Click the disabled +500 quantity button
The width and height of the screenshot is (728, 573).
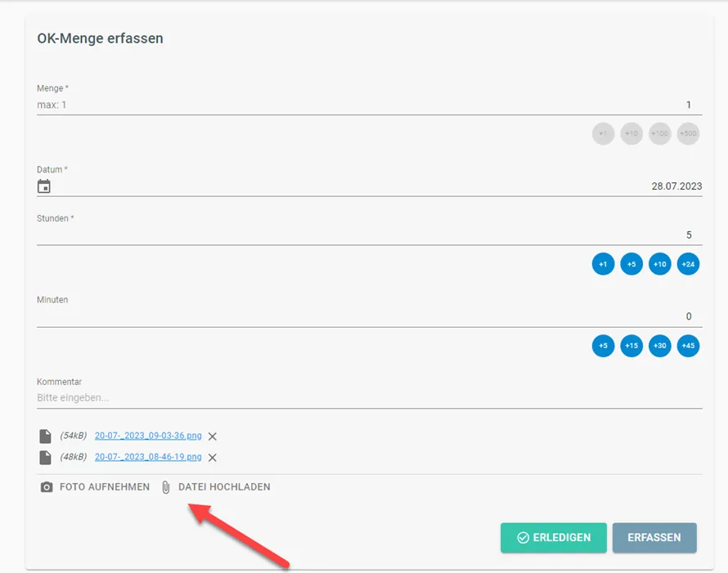click(x=688, y=133)
